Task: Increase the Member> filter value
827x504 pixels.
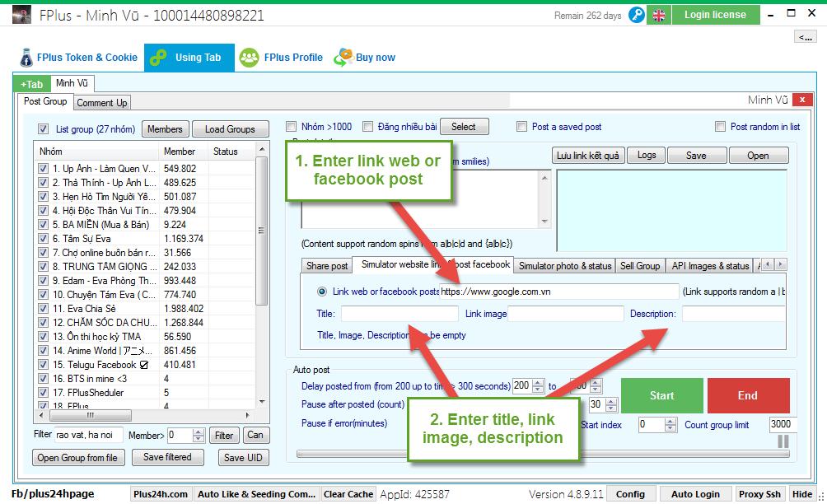Action: (x=199, y=432)
